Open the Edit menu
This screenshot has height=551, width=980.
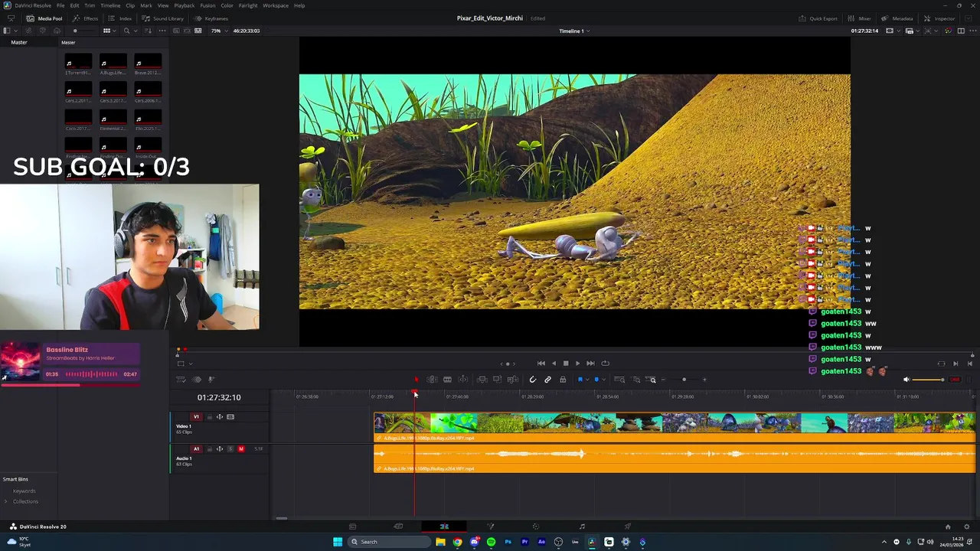(74, 5)
